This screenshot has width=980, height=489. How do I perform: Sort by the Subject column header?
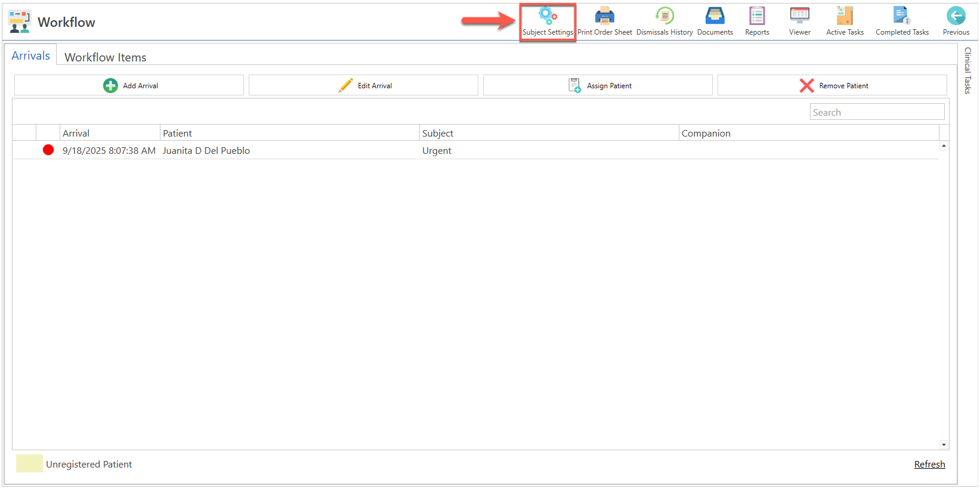(549, 133)
